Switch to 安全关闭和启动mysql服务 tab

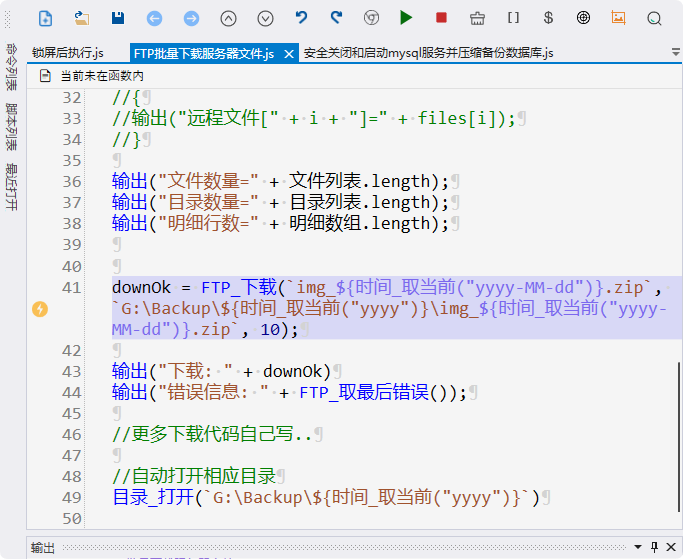tap(428, 53)
